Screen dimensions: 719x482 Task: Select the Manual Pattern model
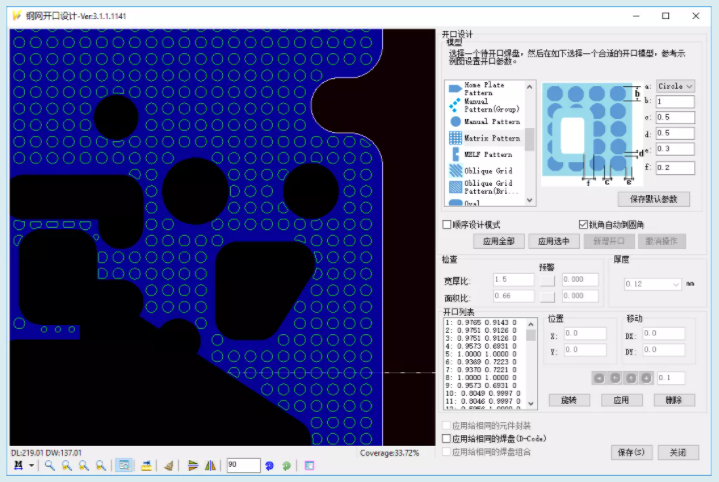pos(485,122)
